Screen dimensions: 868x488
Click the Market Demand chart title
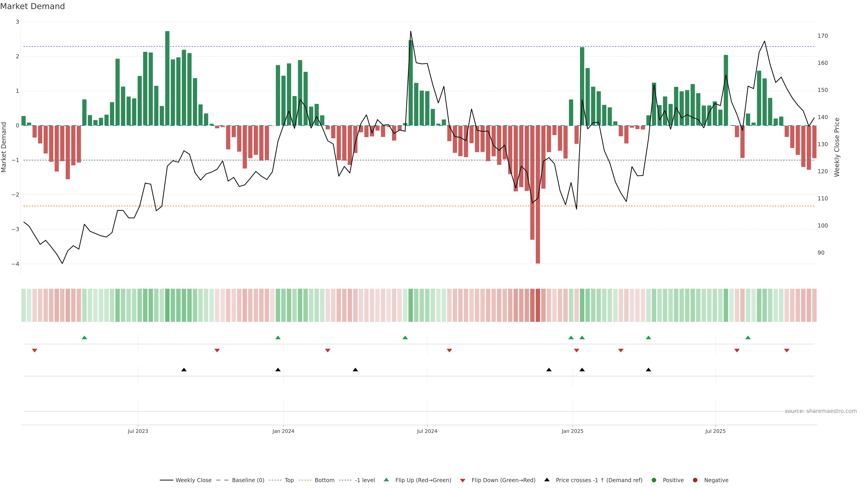(x=32, y=6)
